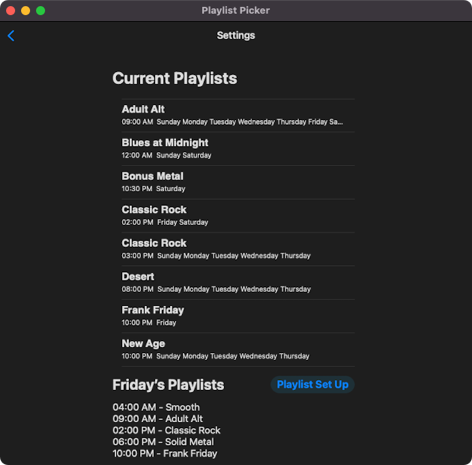Go back using the blue chevron
Viewport: 472px width, 465px height.
click(11, 36)
